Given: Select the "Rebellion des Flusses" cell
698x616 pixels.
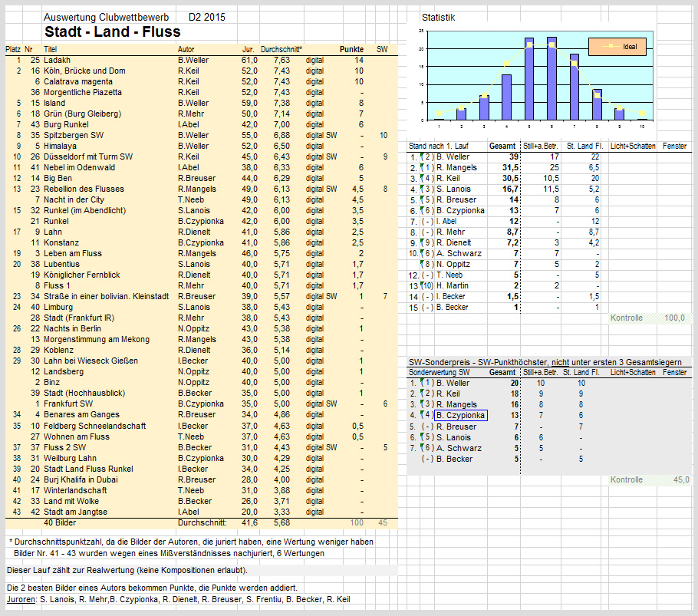Looking at the screenshot, I should click(84, 189).
